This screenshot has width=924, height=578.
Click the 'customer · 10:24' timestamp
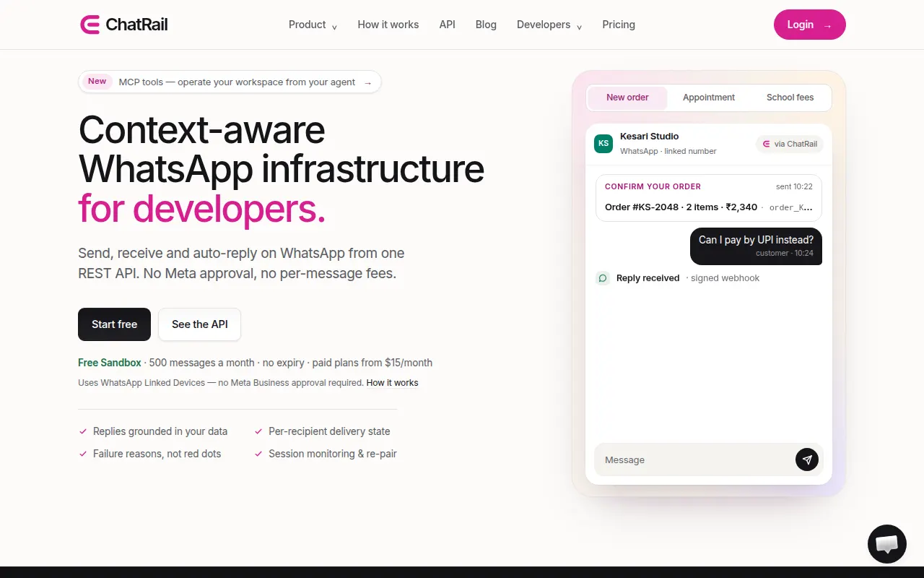point(785,254)
